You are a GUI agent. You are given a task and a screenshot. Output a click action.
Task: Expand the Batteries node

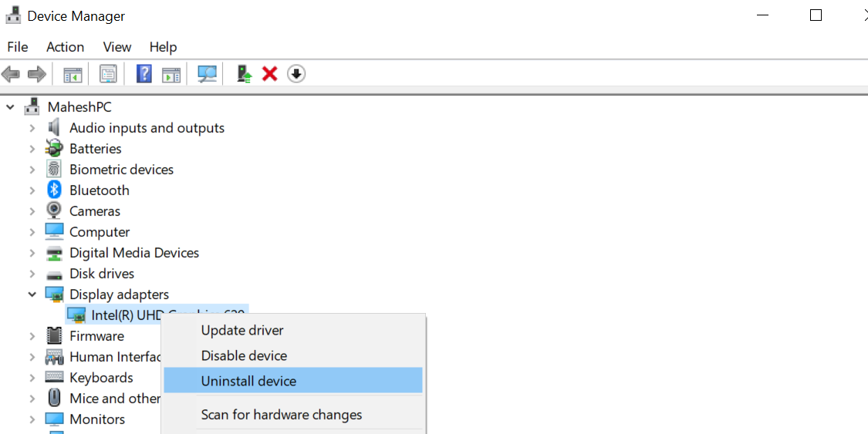(32, 149)
